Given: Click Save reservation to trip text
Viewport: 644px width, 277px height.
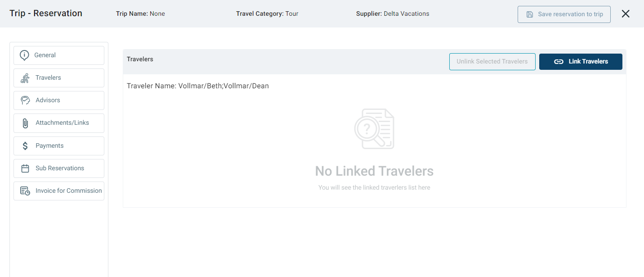Looking at the screenshot, I should pyautogui.click(x=570, y=14).
